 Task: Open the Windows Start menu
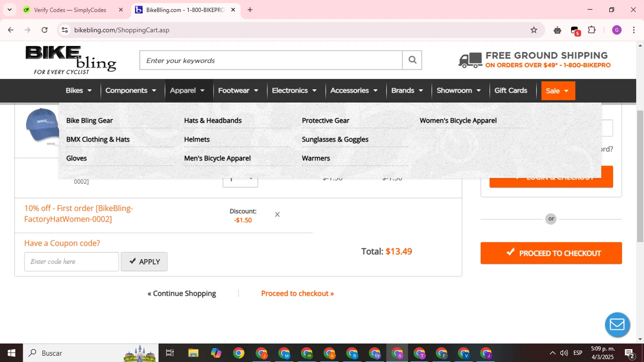[x=12, y=353]
